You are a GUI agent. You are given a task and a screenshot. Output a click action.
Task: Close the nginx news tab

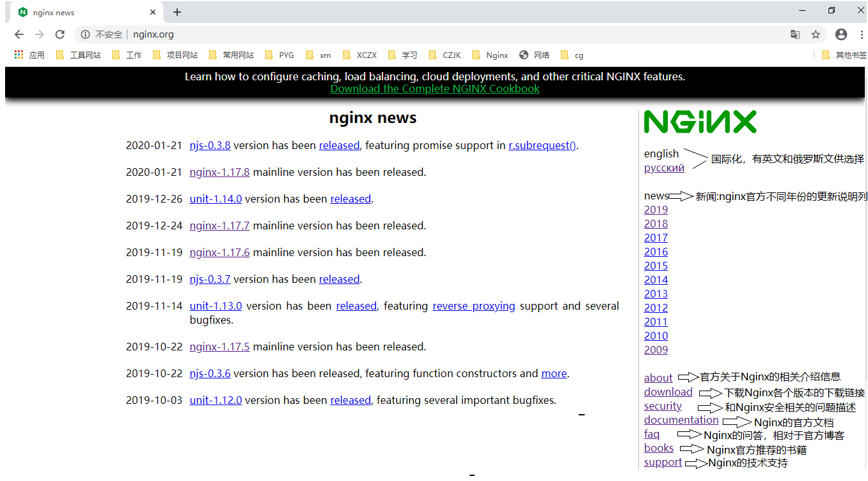(x=153, y=12)
